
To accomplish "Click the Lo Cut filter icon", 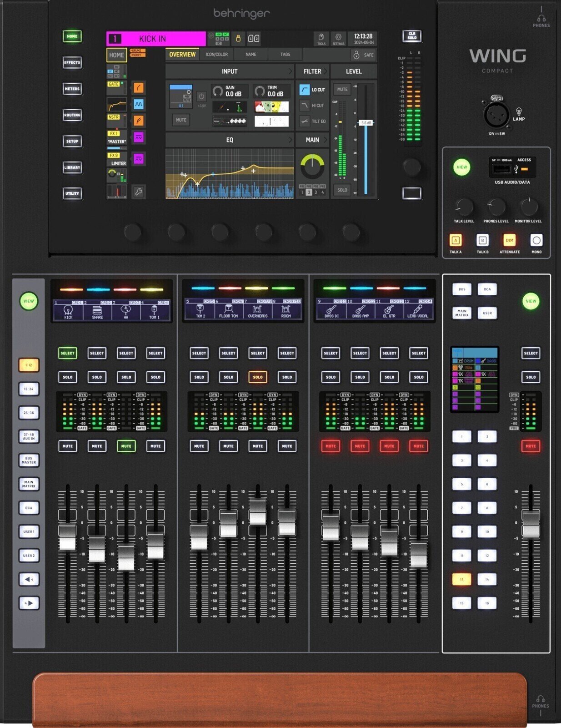I will (304, 90).
